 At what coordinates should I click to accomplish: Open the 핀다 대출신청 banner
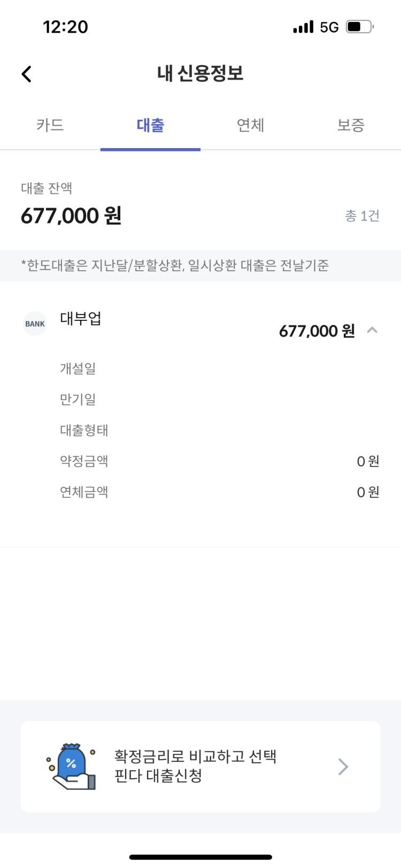pos(200,766)
